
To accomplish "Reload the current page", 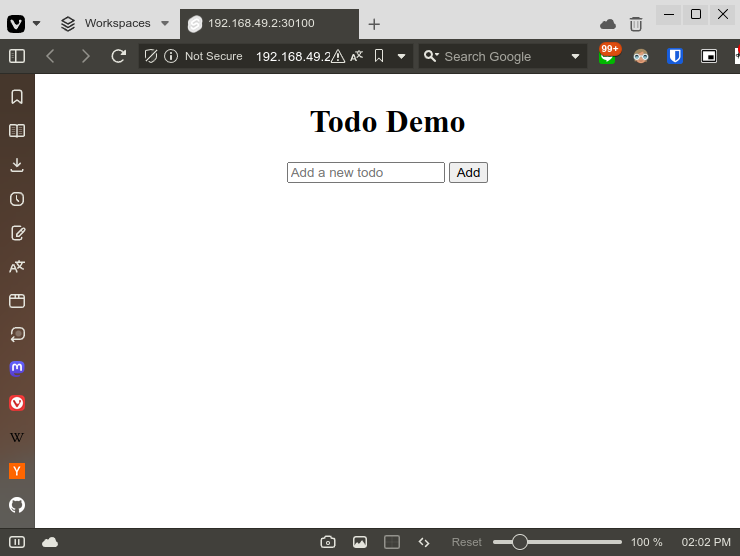I will coord(118,56).
